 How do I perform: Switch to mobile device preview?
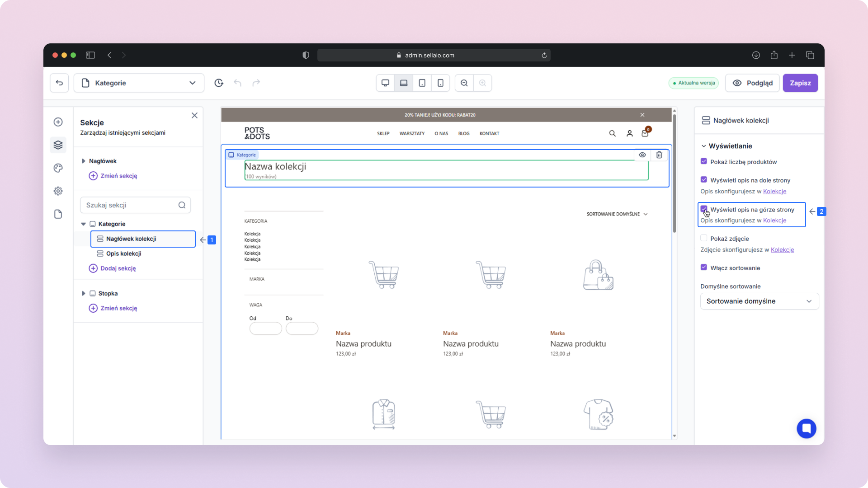(x=440, y=83)
